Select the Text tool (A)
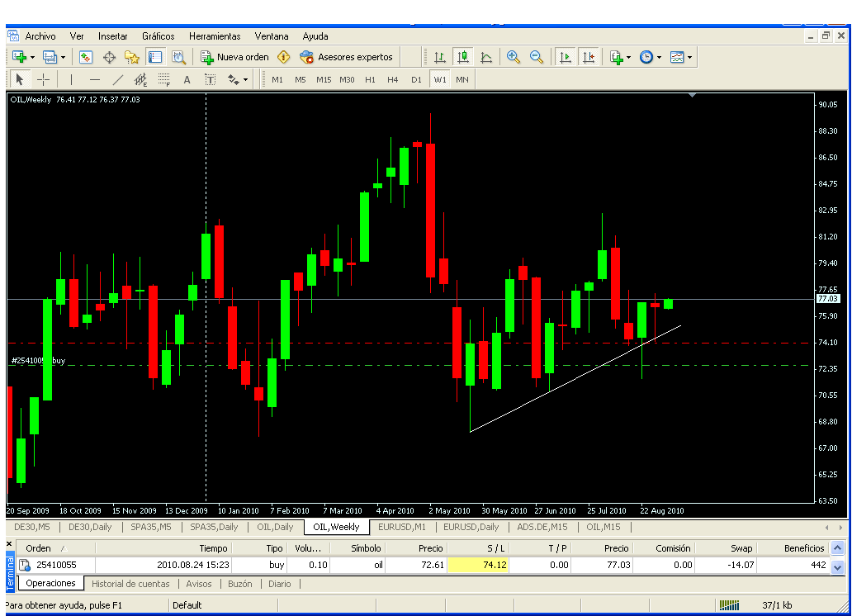The image size is (852, 616). pyautogui.click(x=187, y=79)
